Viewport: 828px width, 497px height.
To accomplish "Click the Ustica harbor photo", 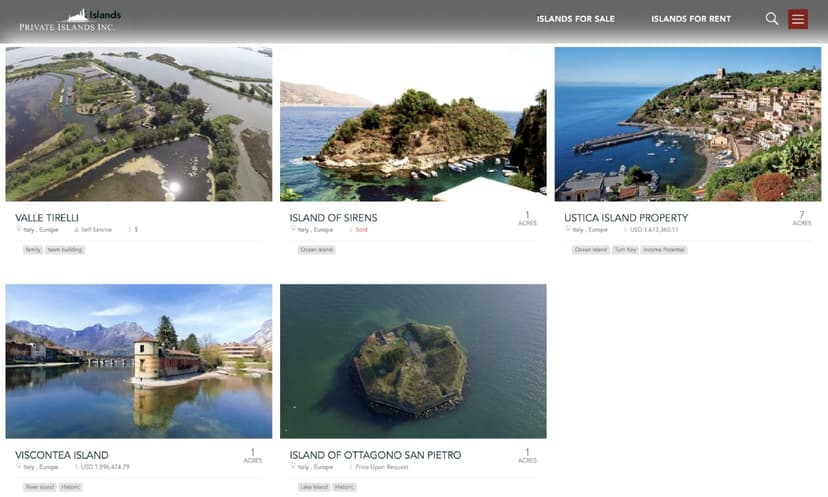I will coord(687,124).
